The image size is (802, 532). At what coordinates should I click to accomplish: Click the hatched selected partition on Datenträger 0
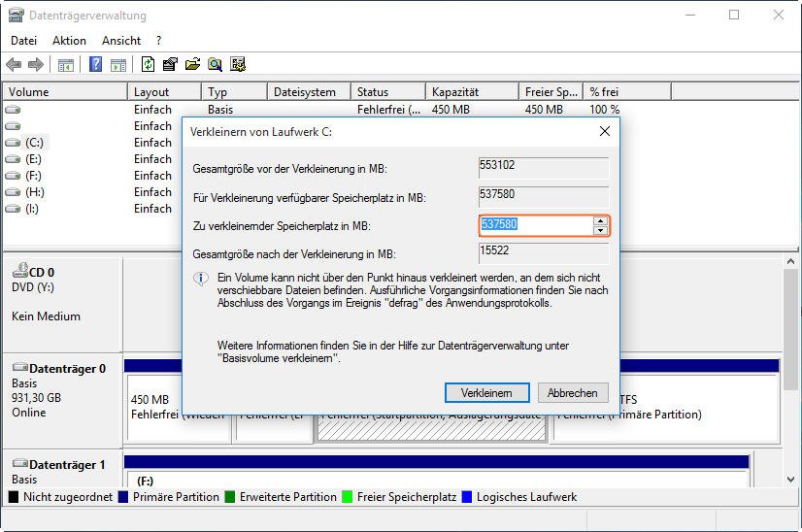point(431,431)
